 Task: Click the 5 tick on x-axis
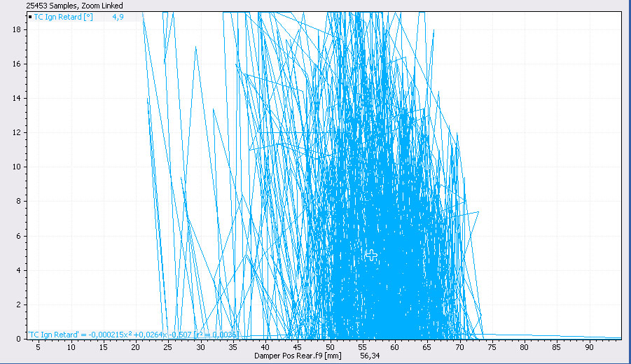pyautogui.click(x=39, y=346)
